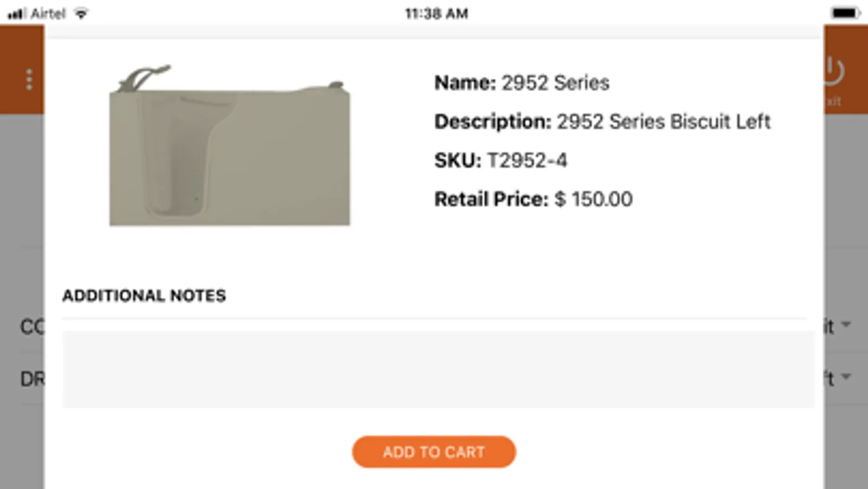This screenshot has width=868, height=489.
Task: Tap the partially hidden DR row label
Action: coord(32,379)
